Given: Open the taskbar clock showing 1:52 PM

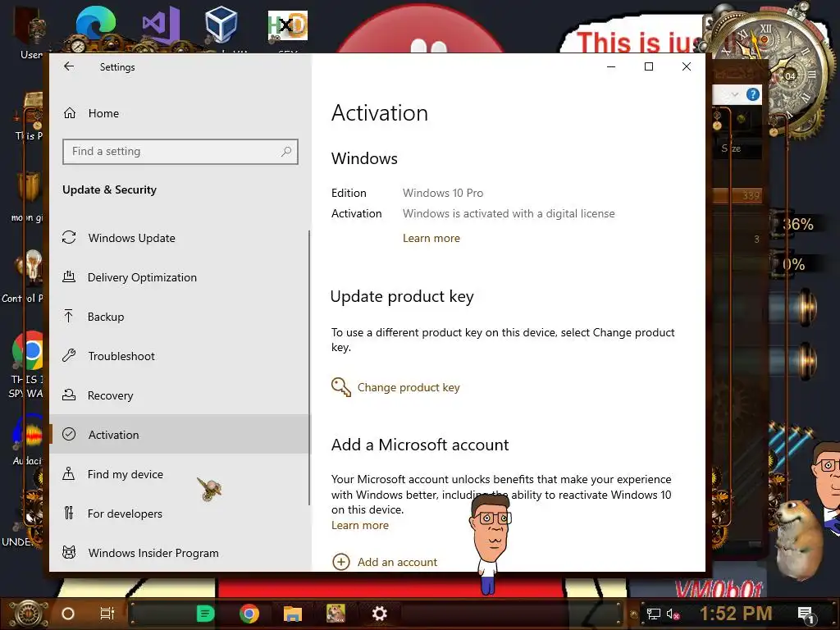Looking at the screenshot, I should [736, 614].
